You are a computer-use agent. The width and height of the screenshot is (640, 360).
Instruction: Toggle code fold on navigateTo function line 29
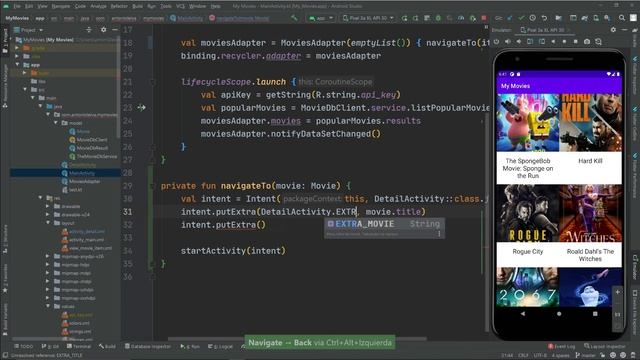[x=153, y=186]
